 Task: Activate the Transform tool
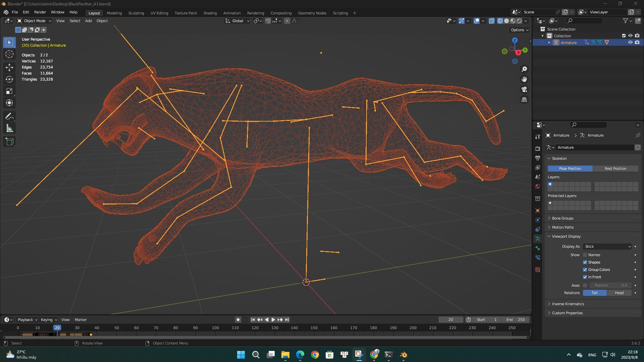click(9, 103)
